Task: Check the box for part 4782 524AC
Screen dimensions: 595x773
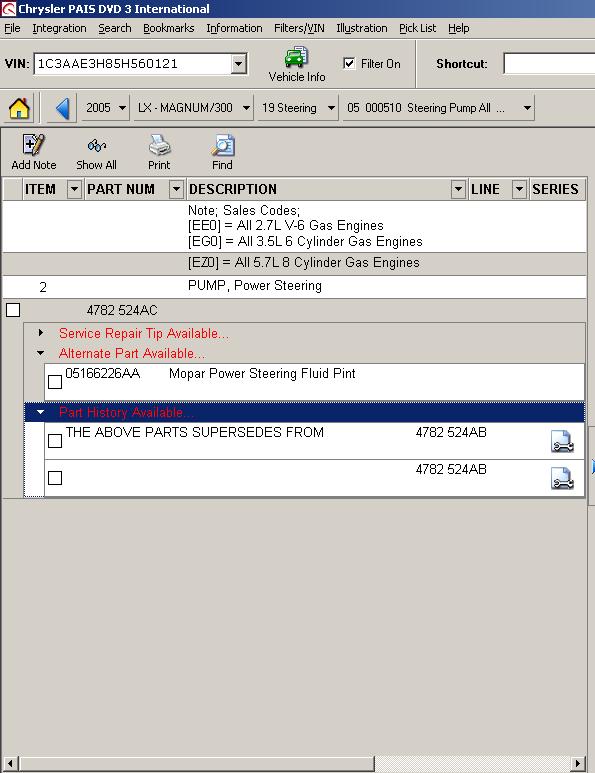Action: (x=13, y=310)
